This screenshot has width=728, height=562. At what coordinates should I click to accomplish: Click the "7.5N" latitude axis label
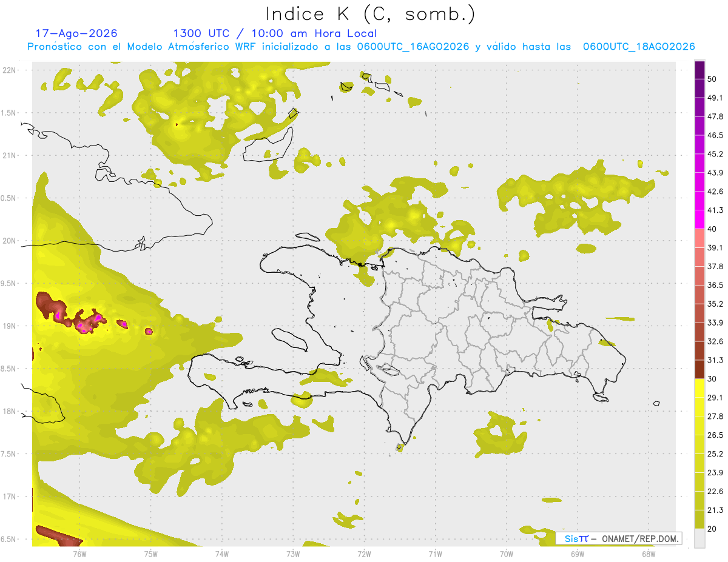[x=9, y=454]
